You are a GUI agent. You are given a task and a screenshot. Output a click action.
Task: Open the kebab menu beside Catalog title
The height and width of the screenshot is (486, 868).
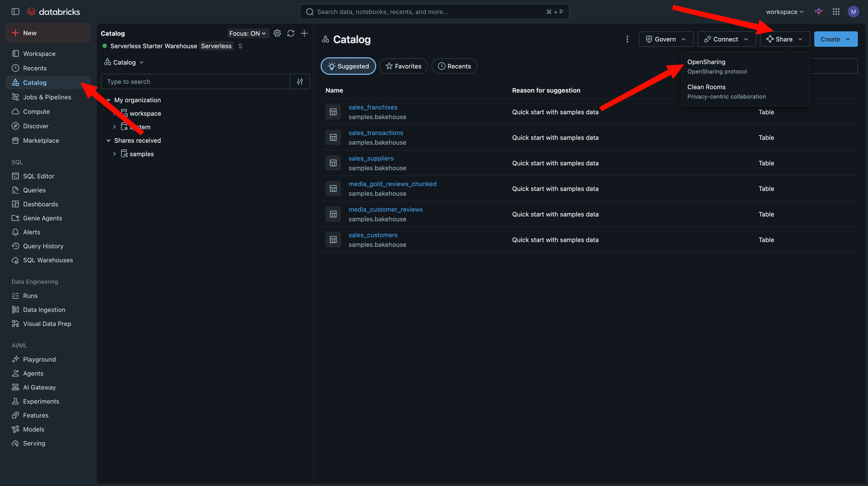(627, 39)
